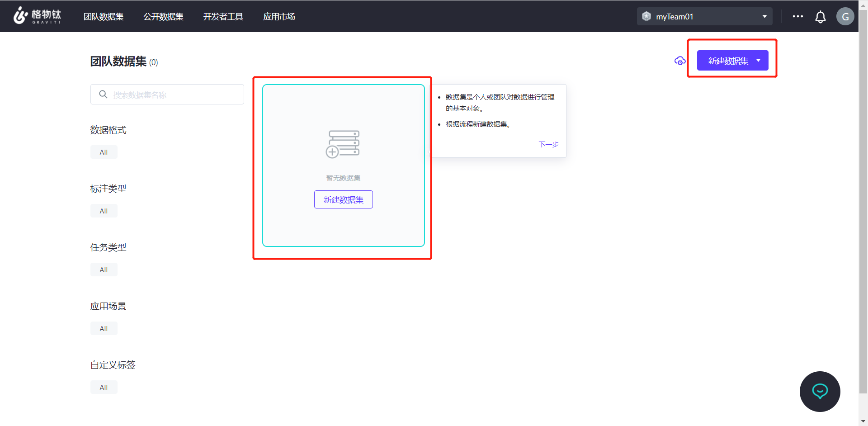Click the cloud storage config icon
The width and height of the screenshot is (868, 426).
[679, 61]
